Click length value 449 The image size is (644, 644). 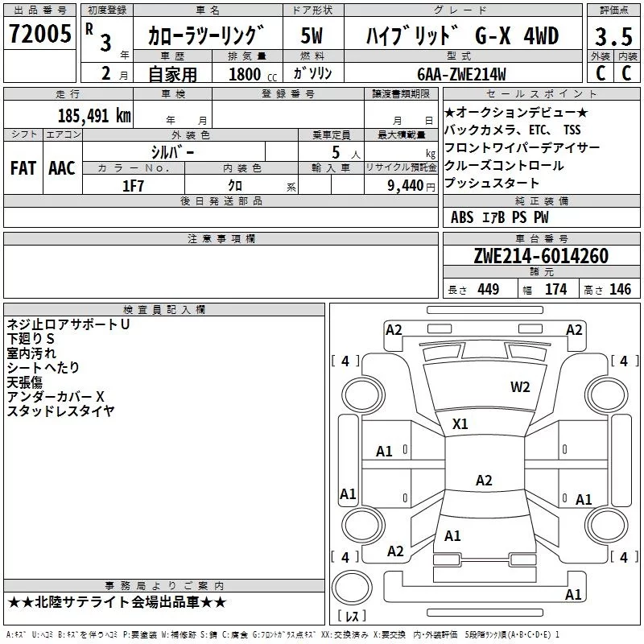pos(489,289)
